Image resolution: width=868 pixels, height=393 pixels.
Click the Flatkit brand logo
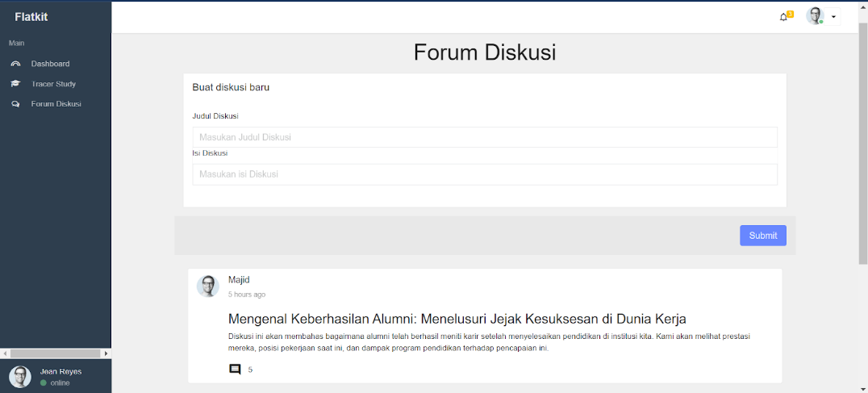point(32,16)
